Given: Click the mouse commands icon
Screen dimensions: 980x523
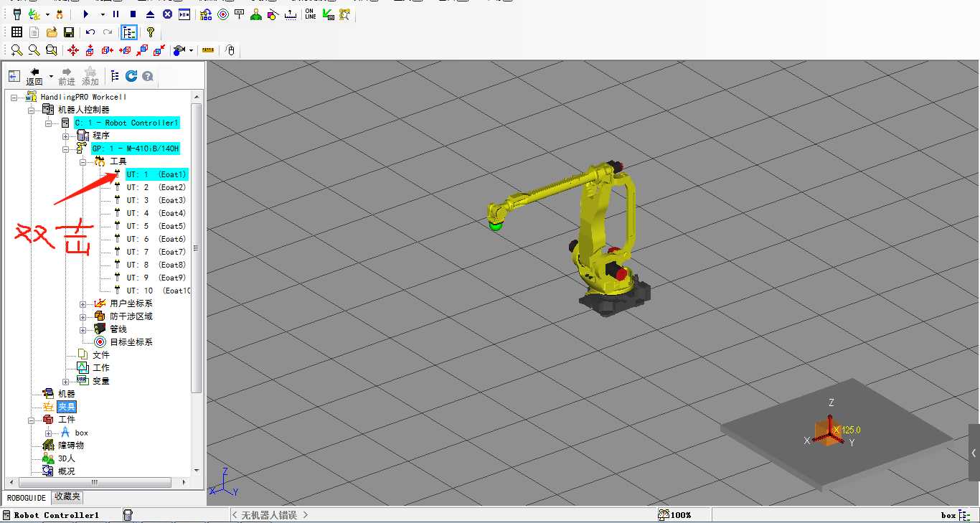Looking at the screenshot, I should [x=230, y=50].
